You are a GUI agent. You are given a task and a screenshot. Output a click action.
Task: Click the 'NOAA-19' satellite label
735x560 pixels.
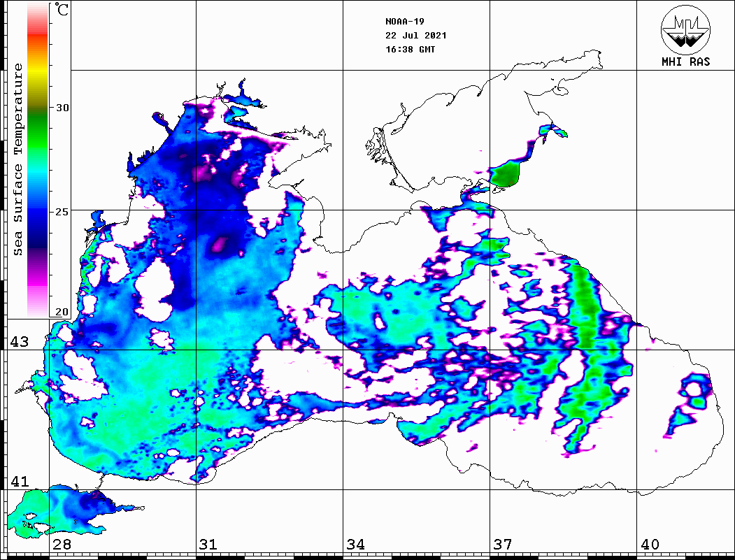(404, 22)
